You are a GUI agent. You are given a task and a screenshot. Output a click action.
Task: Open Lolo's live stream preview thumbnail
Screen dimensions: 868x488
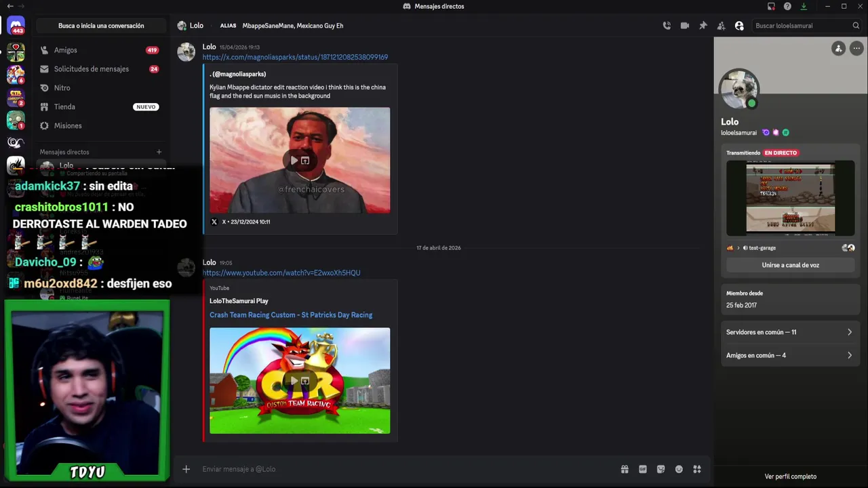(790, 198)
